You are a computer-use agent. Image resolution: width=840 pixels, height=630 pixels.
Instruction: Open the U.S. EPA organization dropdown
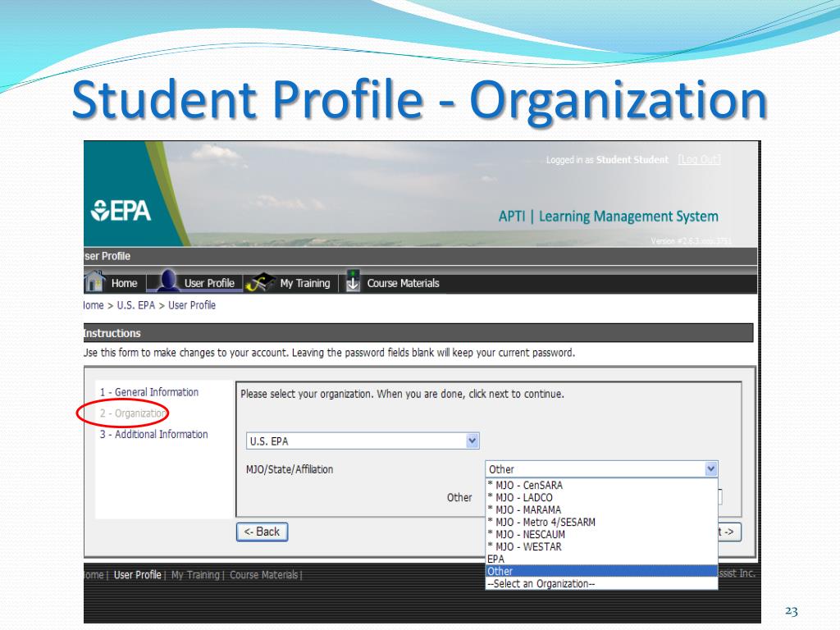pyautogui.click(x=363, y=441)
